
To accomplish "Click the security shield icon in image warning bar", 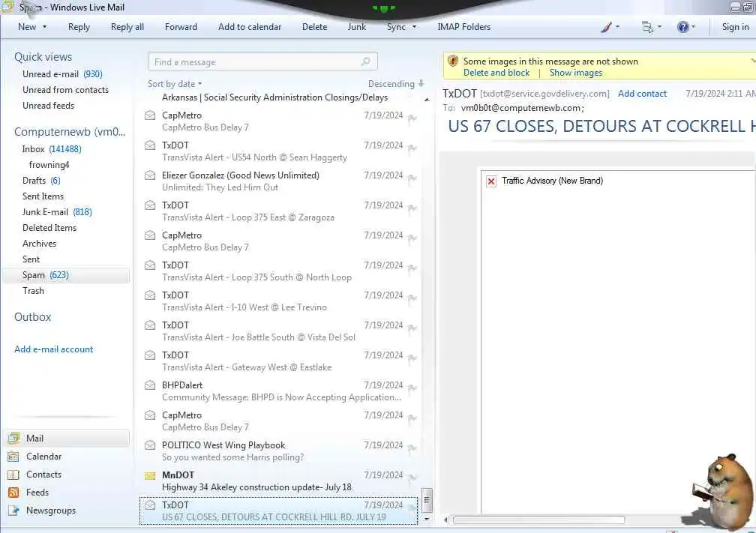I will pyautogui.click(x=452, y=61).
